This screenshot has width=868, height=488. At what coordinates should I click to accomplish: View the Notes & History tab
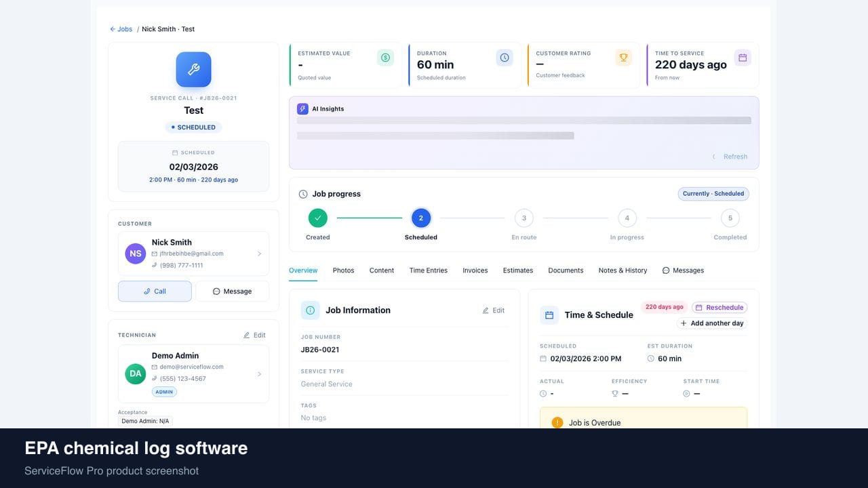pyautogui.click(x=623, y=270)
